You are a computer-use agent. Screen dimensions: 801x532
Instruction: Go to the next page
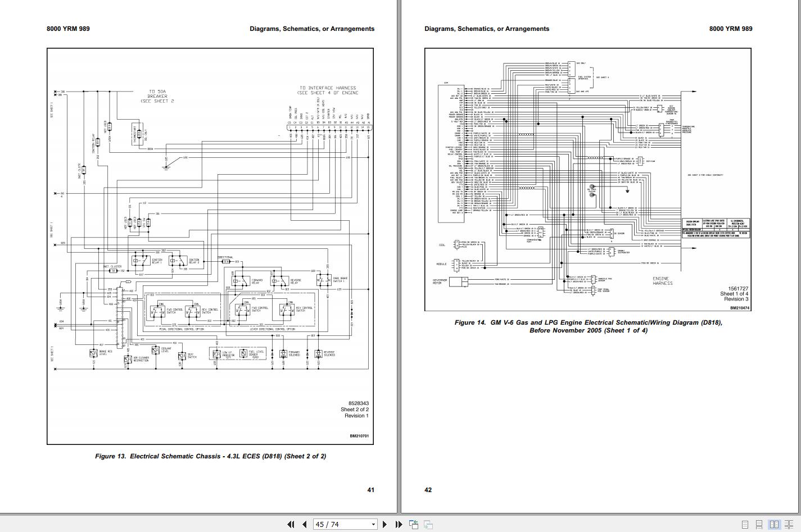[x=384, y=524]
